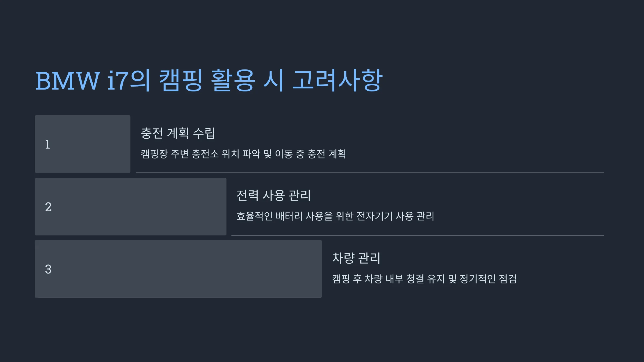644x362 pixels.
Task: Click the divider line below the charging plan item
Action: click(370, 173)
